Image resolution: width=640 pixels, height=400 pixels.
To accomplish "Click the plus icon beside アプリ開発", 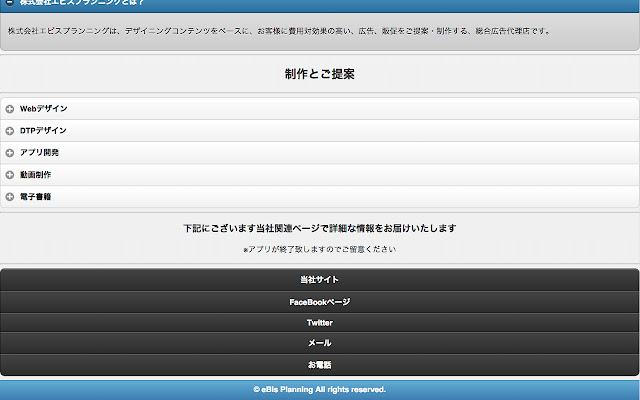I will [x=10, y=153].
